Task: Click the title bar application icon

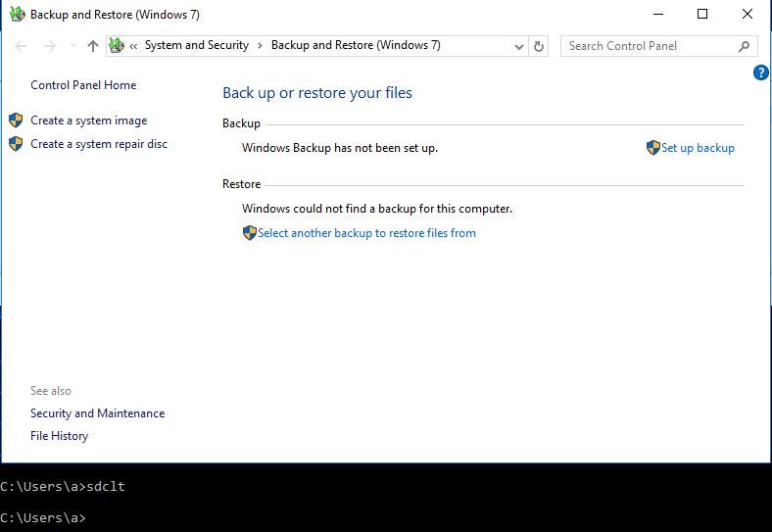Action: click(18, 14)
